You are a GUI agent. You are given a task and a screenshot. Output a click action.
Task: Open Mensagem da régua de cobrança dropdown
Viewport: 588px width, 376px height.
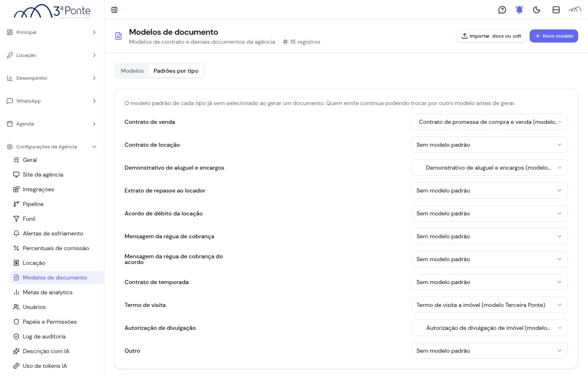pyautogui.click(x=489, y=236)
